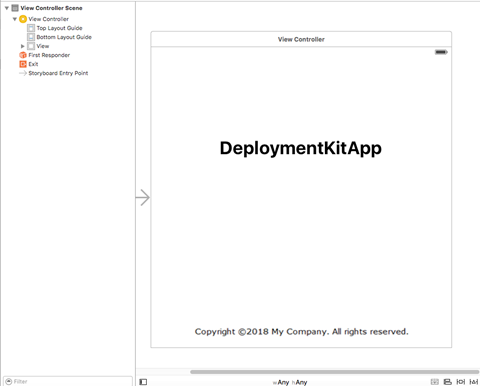The height and width of the screenshot is (386, 480).
Task: Select the First Responder row
Action: tap(68, 55)
